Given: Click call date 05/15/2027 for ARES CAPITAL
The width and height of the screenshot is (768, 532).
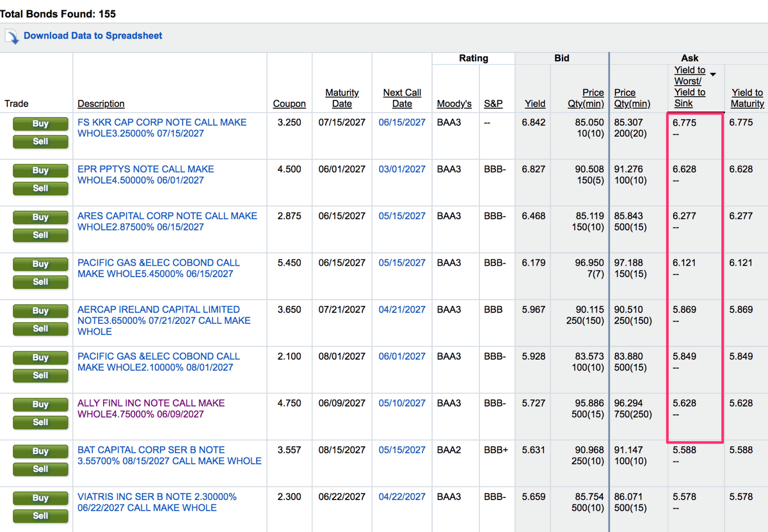Looking at the screenshot, I should (x=402, y=216).
